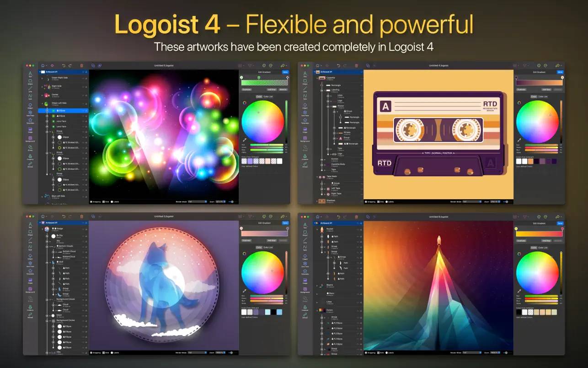Screen dimensions: 588x368
Task: Toggle Snapping in the wolf window
Action: click(95, 352)
